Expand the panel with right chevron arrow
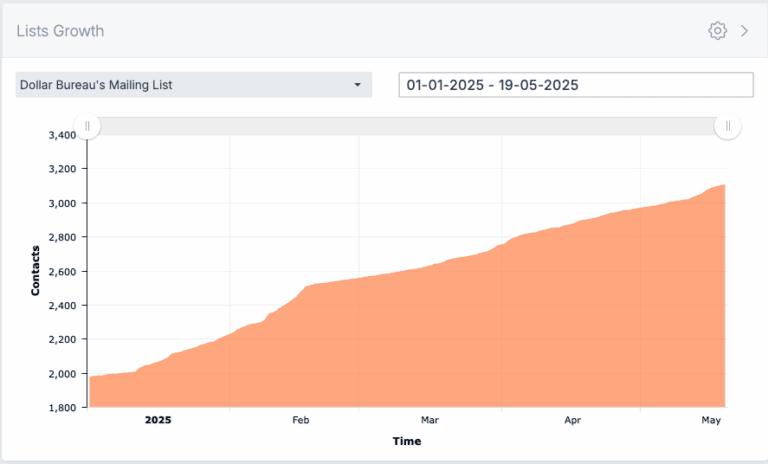Screen dimensions: 768x464 (744, 31)
